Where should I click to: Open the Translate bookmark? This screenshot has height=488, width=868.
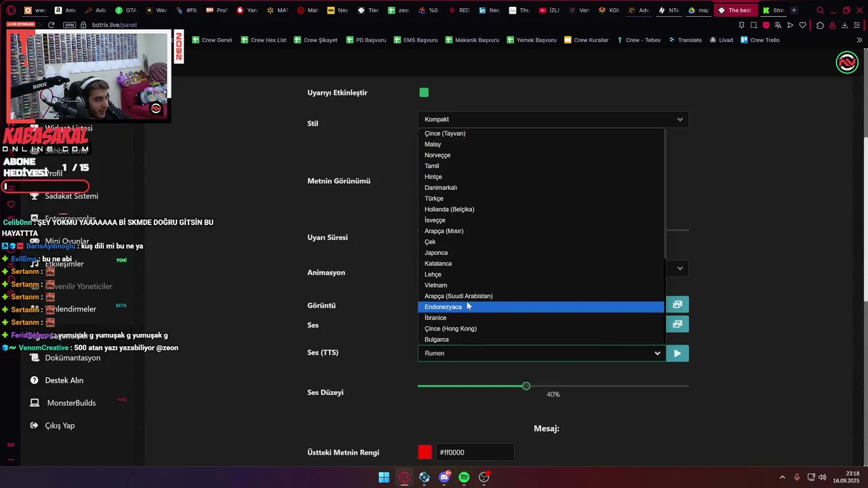pyautogui.click(x=685, y=40)
